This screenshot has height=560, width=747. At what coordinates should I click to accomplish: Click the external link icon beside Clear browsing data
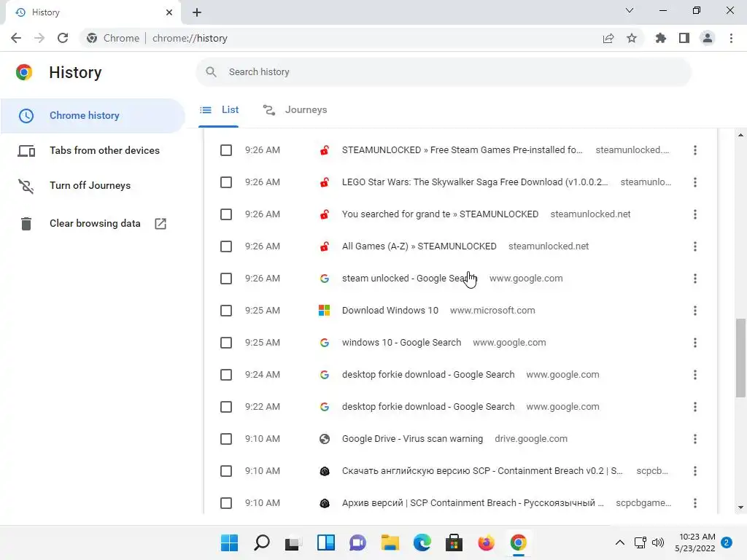coord(160,224)
